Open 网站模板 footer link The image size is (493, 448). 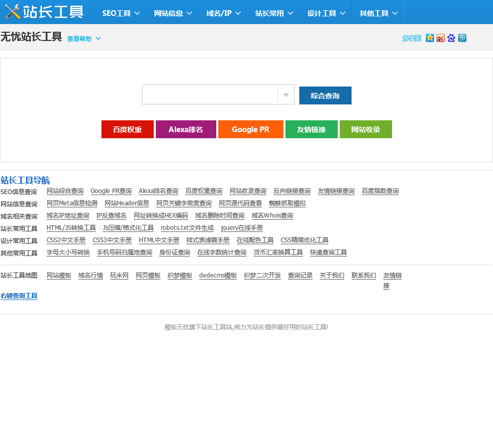59,275
